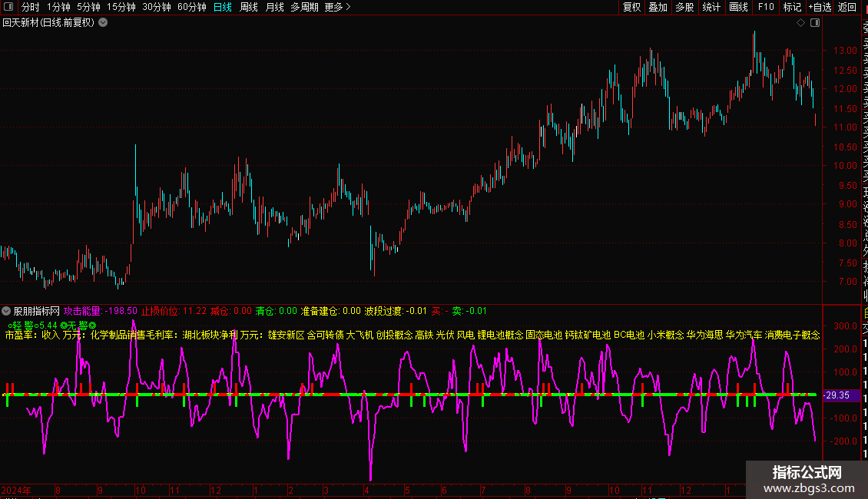Open the F10 company info
The height and width of the screenshot is (499, 868).
pos(766,7)
